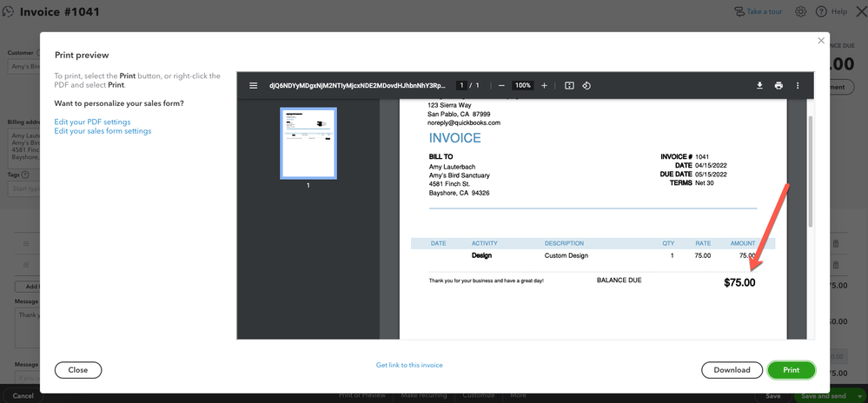This screenshot has width=868, height=403.
Task: Click Make recurring in footer
Action: 424,395
